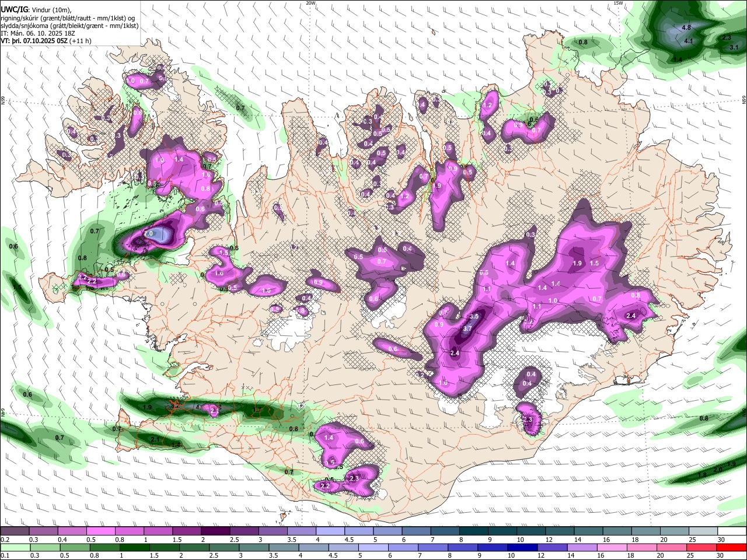The width and height of the screenshot is (747, 560).
Task: Click the 0.2 label on the snow legend
Action: 5,540
